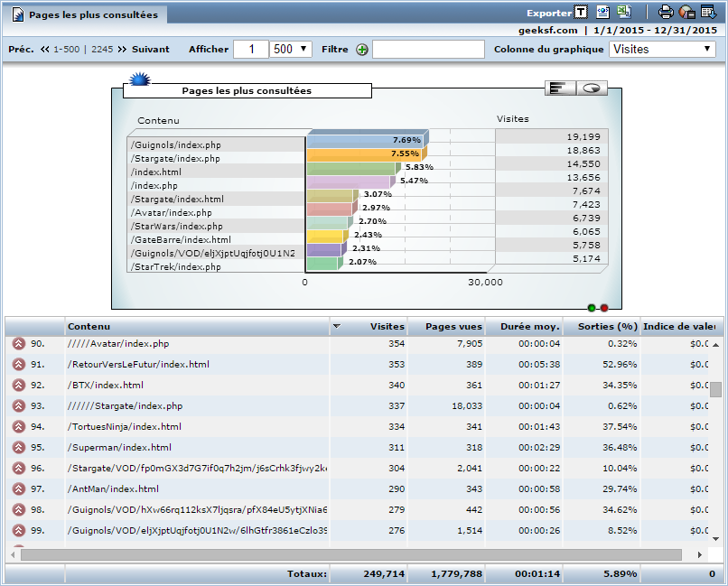728x586 pixels.
Task: Click /StarTrek/index.php chart label
Action: click(x=175, y=266)
